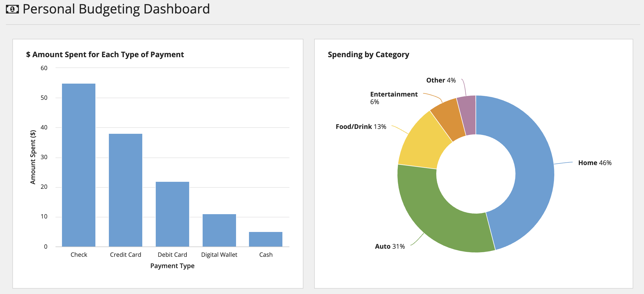Click the orange Entertainment donut slice
This screenshot has width=644, height=294.
pyautogui.click(x=449, y=119)
